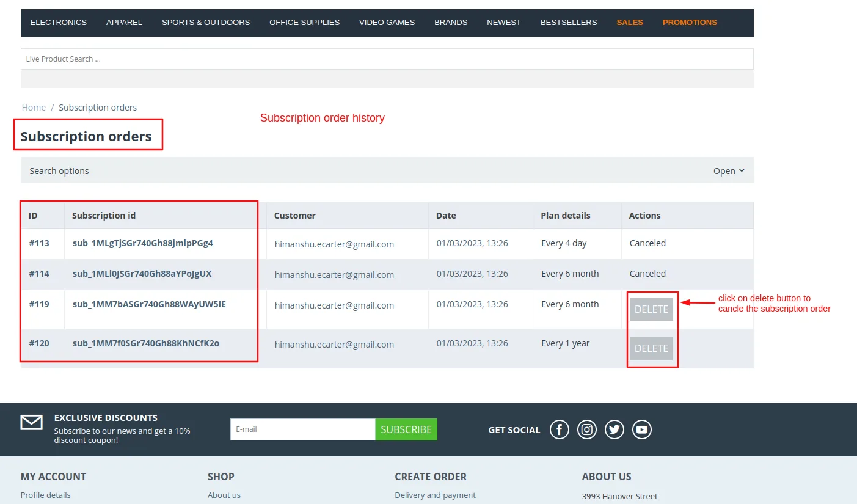Click the Delete button for order #119
Screen dimensions: 857x504
coord(651,309)
